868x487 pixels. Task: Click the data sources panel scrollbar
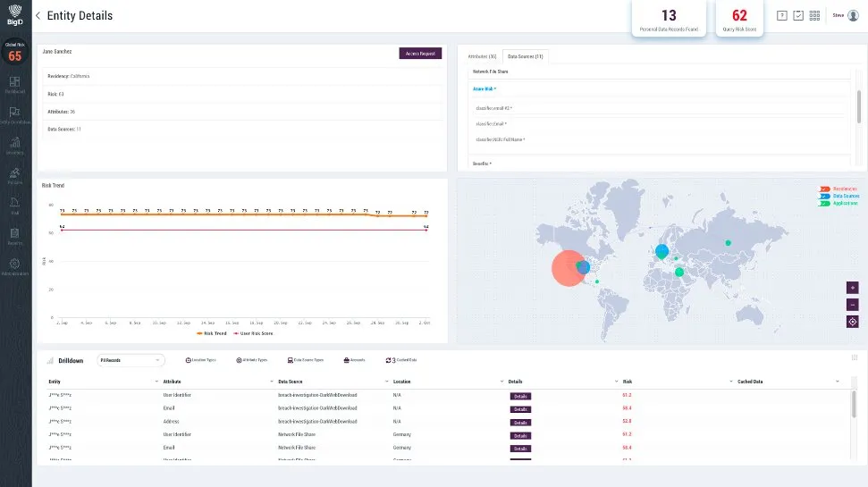858,103
